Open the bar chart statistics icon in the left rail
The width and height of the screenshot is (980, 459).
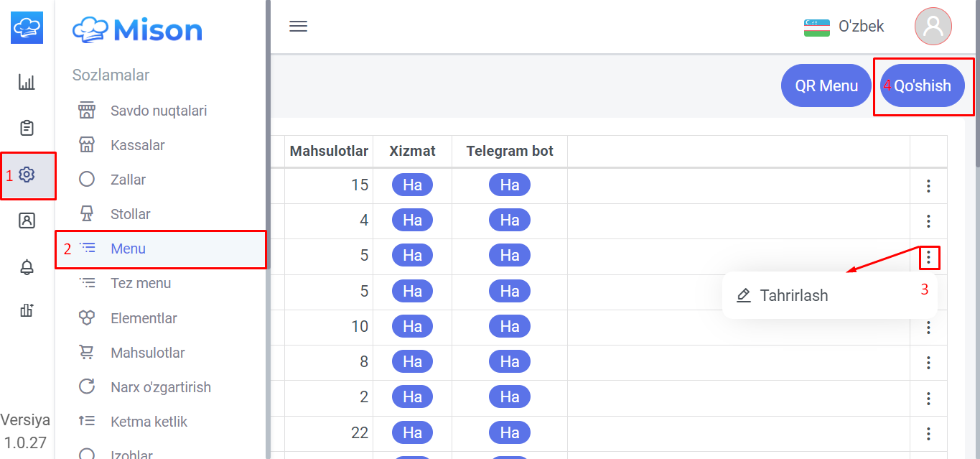pyautogui.click(x=27, y=83)
